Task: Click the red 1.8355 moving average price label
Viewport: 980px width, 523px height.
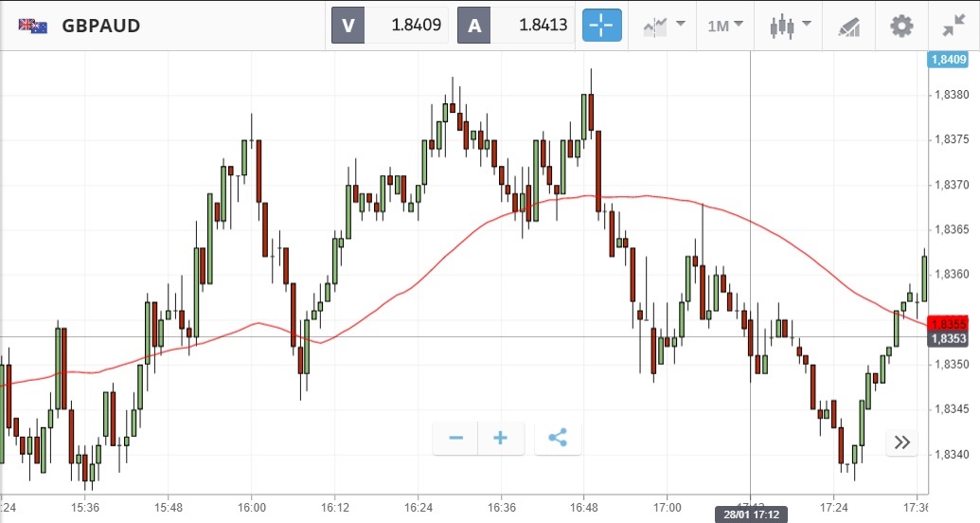Action: (948, 323)
